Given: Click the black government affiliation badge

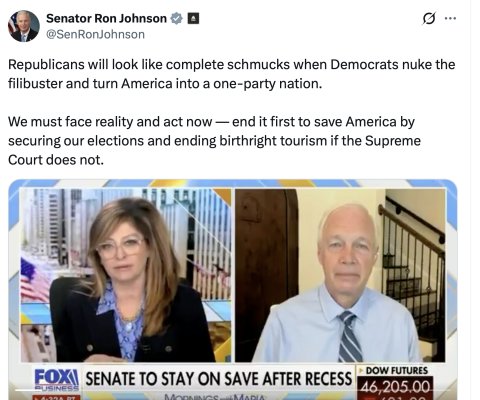Looking at the screenshot, I should click(193, 18).
